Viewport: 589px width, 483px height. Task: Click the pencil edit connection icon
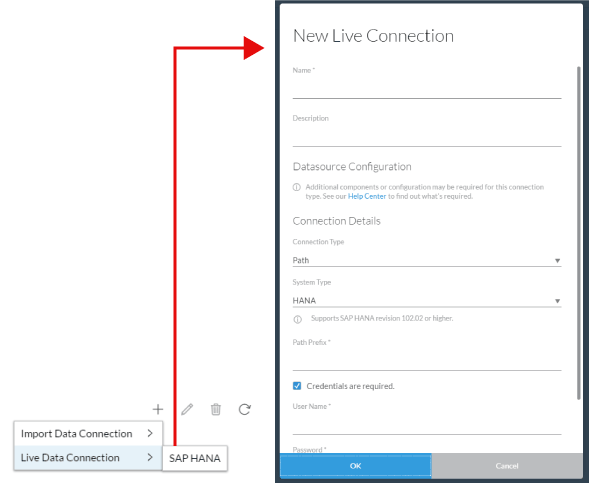click(x=187, y=409)
